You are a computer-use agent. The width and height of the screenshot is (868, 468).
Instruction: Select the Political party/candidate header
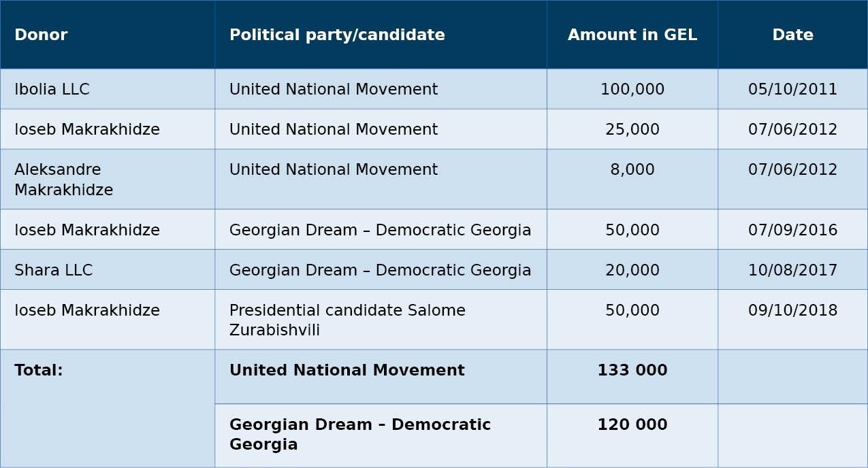pos(381,35)
